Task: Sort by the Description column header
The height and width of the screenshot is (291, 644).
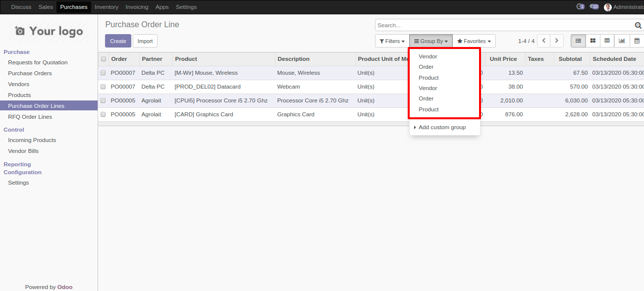Action: [315, 59]
